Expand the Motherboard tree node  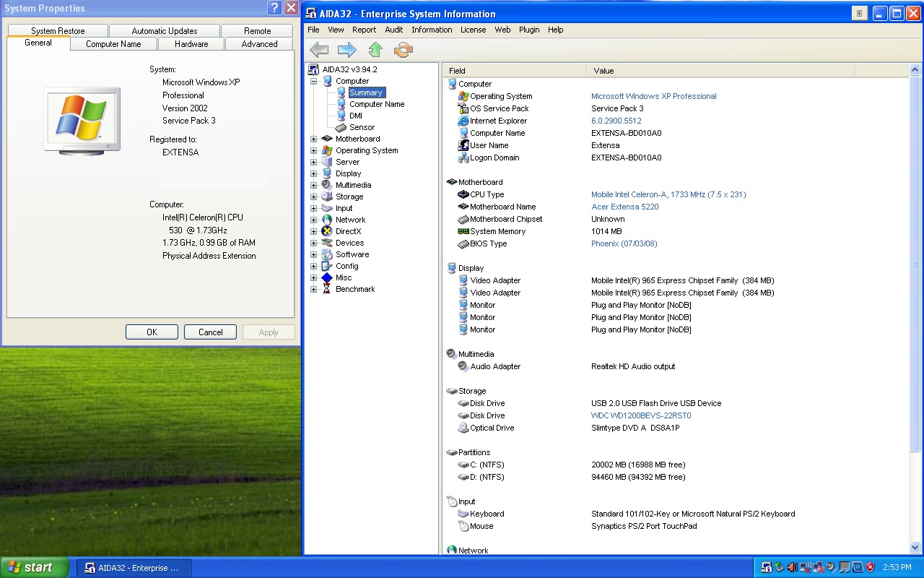pos(314,139)
